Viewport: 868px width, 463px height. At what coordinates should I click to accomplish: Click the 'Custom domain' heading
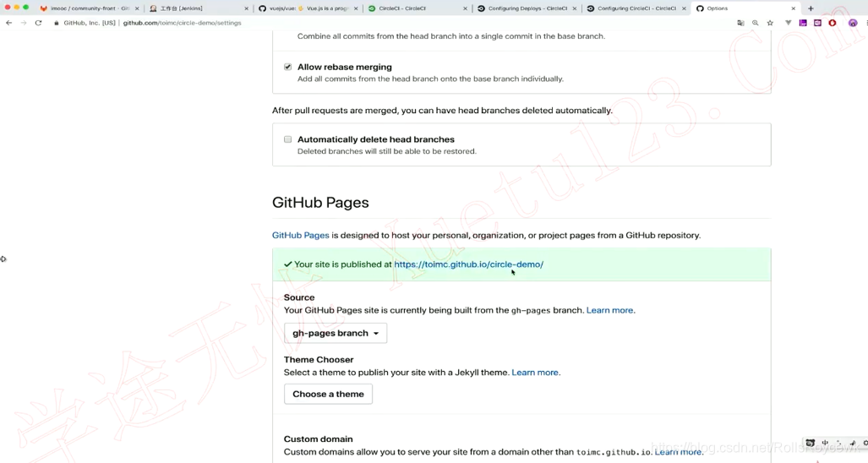tap(319, 439)
